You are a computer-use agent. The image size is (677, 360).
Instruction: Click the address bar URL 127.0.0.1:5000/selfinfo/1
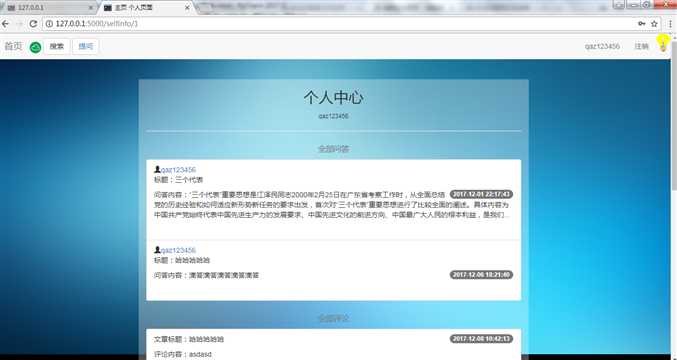97,24
